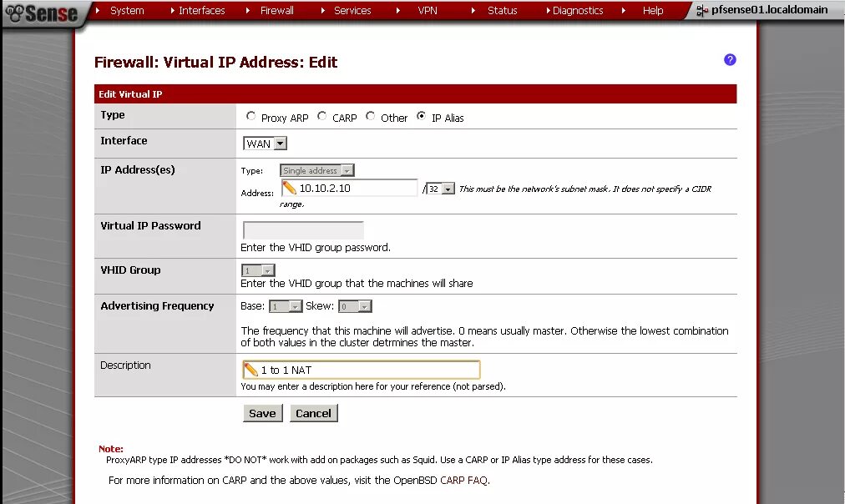Open the Services menu
The width and height of the screenshot is (845, 504).
point(352,10)
